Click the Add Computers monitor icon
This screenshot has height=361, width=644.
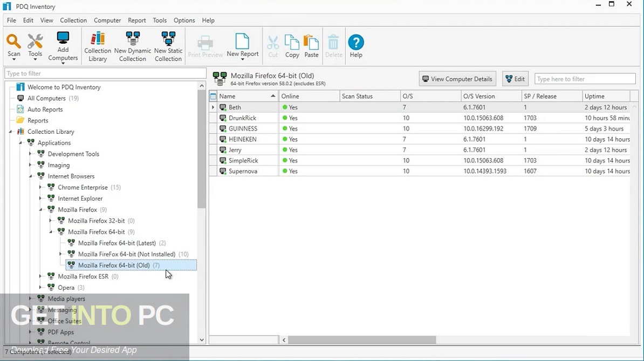[x=63, y=38]
